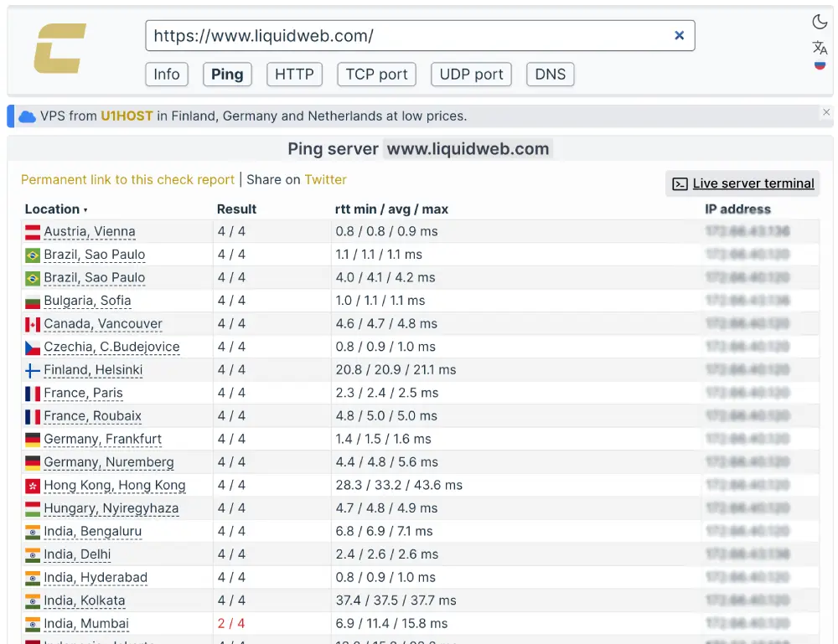838x644 pixels.
Task: Click the Austria flag icon
Action: point(31,231)
